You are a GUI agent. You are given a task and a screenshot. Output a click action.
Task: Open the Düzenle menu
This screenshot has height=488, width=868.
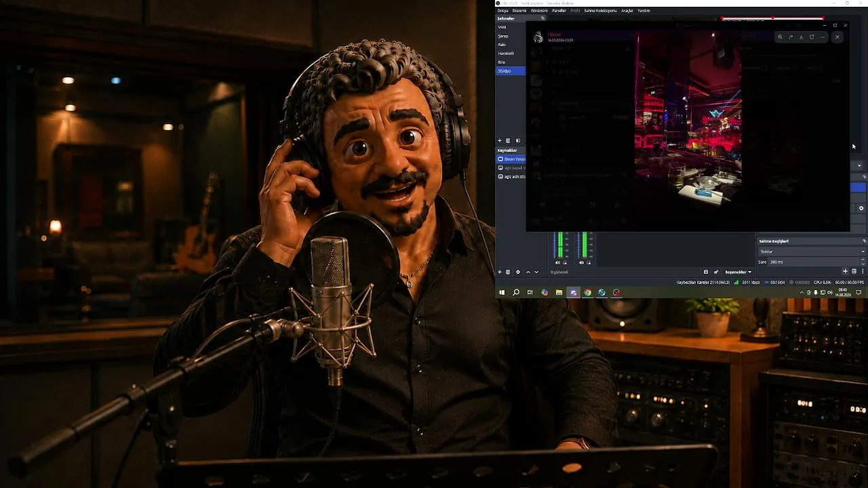tap(519, 11)
